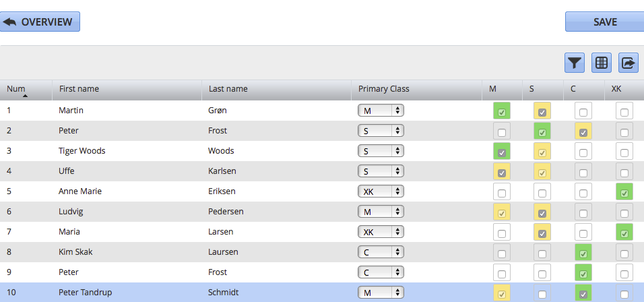Open the filter funnel icon
This screenshot has height=302, width=644.
[x=574, y=63]
